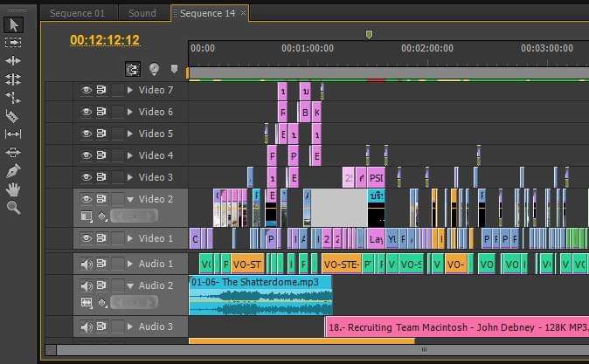Choose the Ripple Edit tool
The height and width of the screenshot is (364, 589).
13,60
